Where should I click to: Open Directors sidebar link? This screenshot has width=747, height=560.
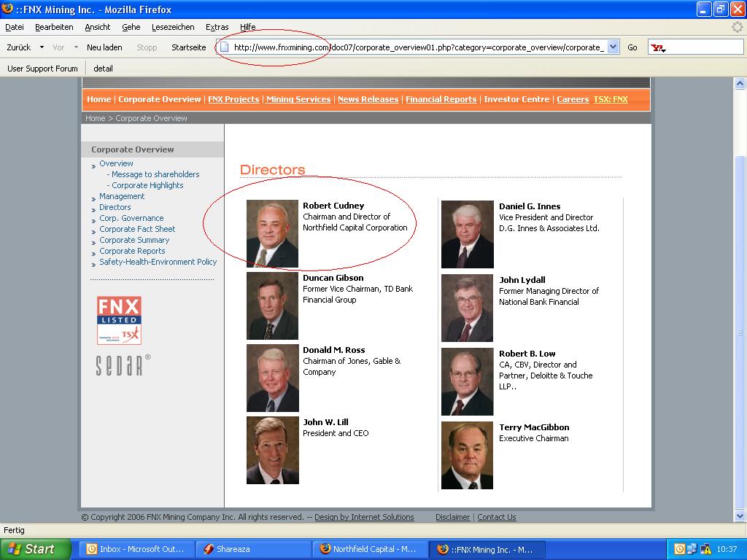(115, 207)
